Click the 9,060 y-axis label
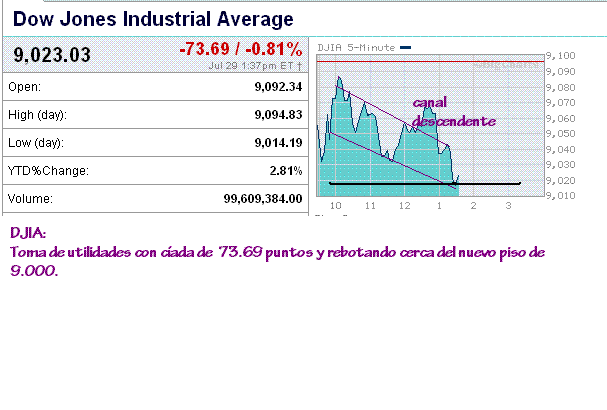Viewport: 607px width, 410px height. tap(561, 118)
